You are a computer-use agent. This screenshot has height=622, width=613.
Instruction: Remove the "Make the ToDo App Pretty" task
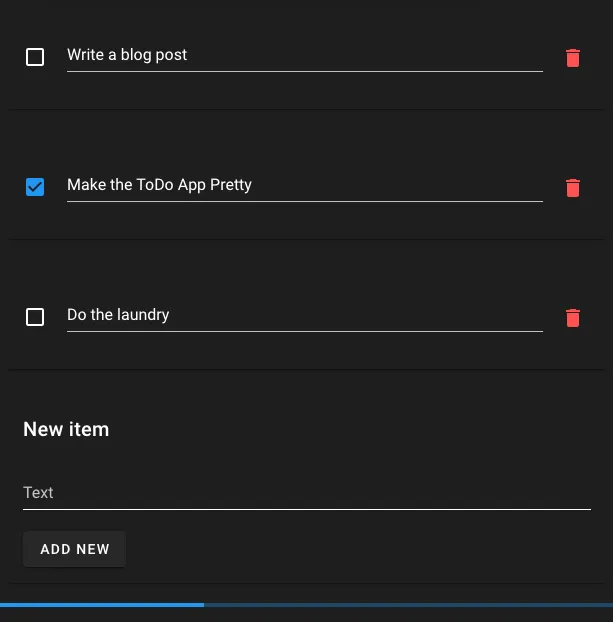pyautogui.click(x=572, y=188)
